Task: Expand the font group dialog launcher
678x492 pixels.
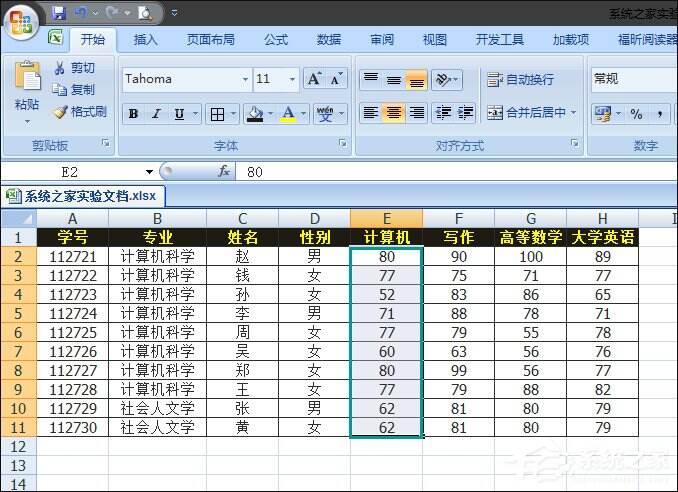Action: click(x=343, y=143)
